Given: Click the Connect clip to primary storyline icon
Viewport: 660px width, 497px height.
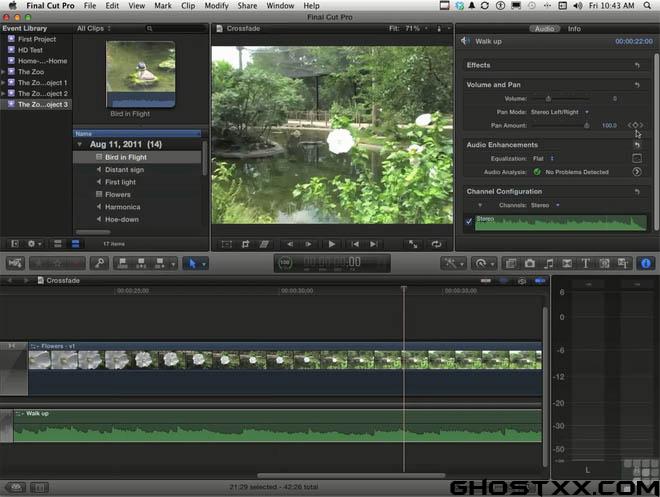Looking at the screenshot, I should coord(122,263).
